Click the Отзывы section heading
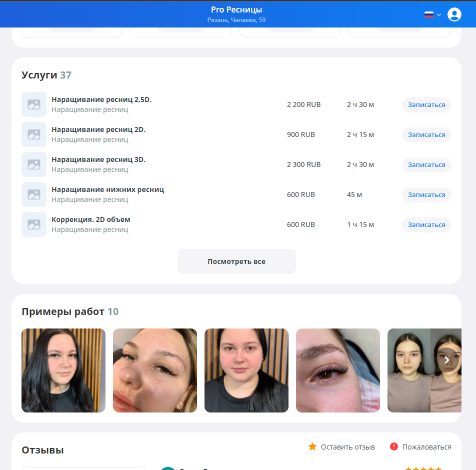Screen dimensions: 476x470 (43, 450)
